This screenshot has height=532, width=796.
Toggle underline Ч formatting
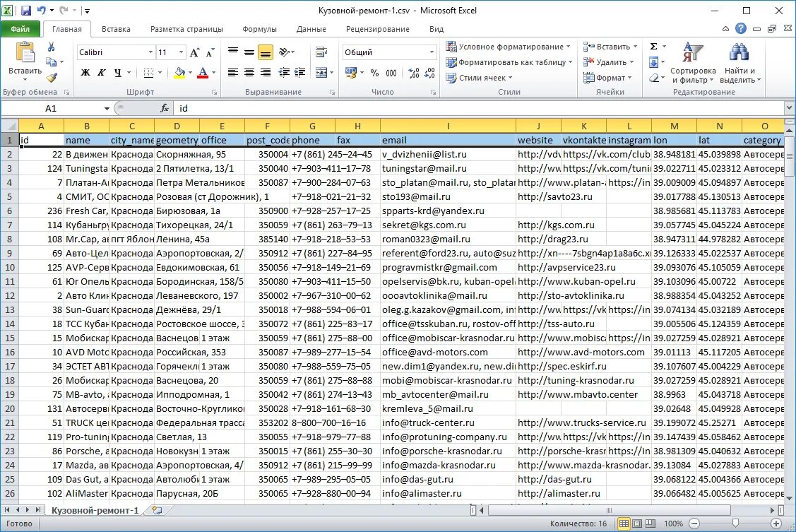[x=118, y=73]
